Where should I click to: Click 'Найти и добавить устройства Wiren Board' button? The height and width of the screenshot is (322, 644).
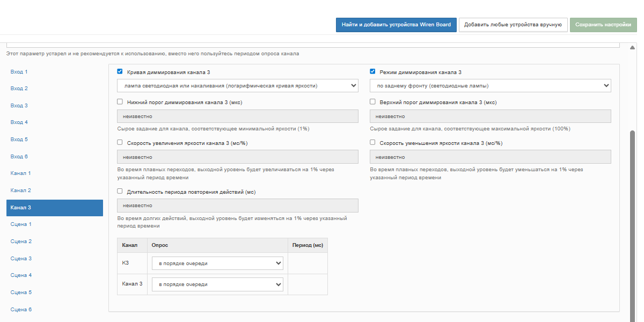pos(396,25)
